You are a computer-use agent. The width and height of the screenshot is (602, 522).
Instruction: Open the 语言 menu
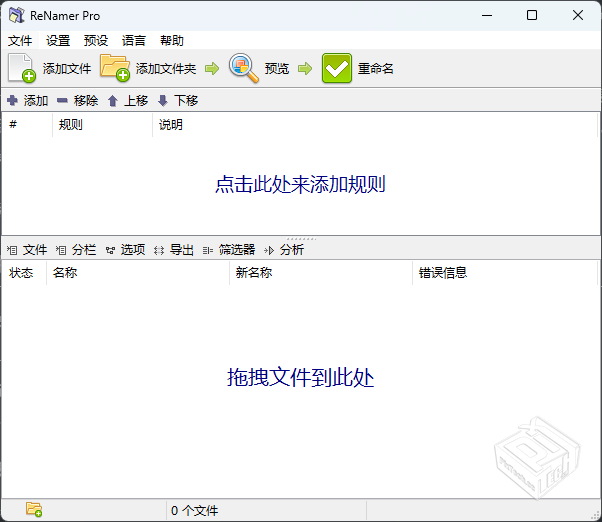(134, 40)
